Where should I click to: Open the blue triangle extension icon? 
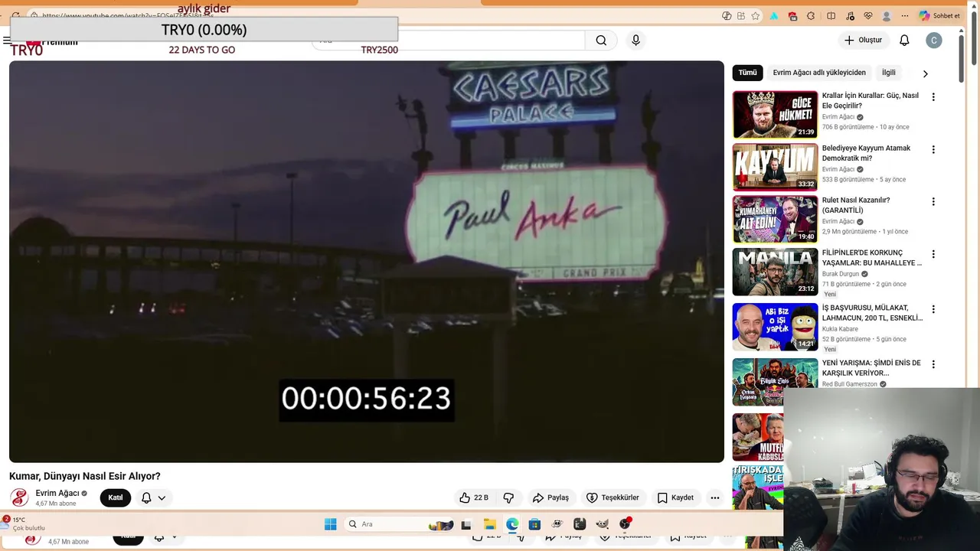[774, 16]
